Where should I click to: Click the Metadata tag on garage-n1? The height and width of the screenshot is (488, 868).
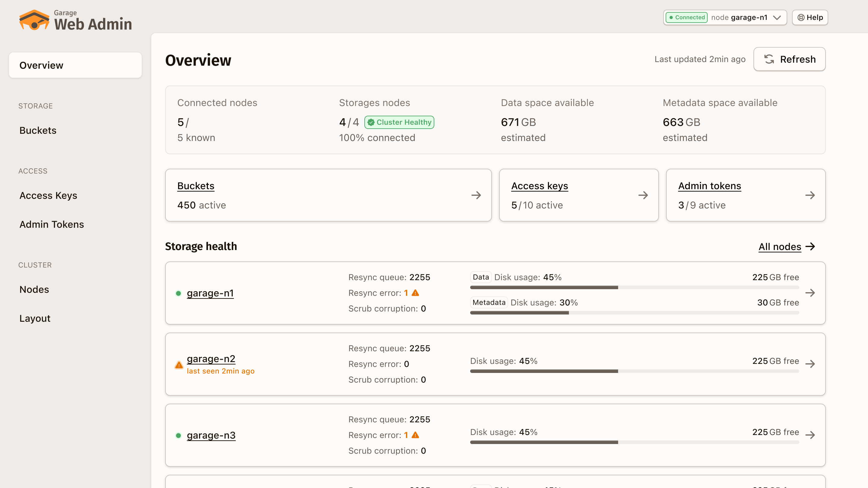(489, 302)
